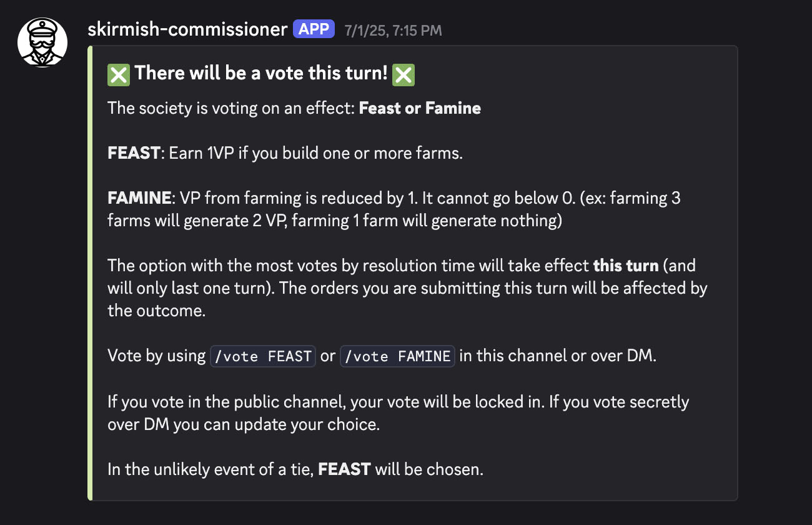Click the "option with the most votes" paragraph
812x525 pixels.
tap(407, 287)
